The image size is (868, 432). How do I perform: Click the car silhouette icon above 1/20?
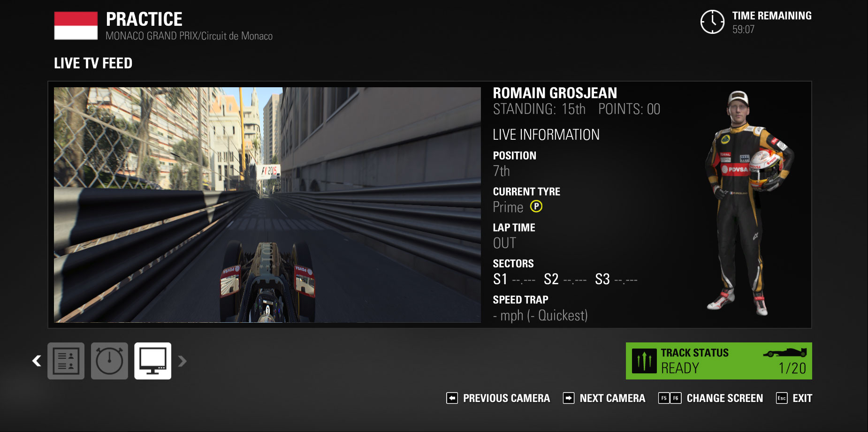[x=785, y=352]
